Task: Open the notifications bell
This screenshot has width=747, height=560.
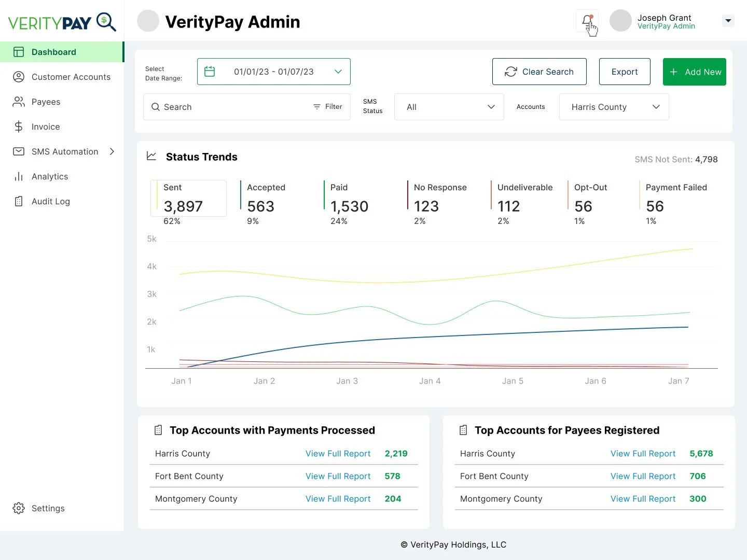Action: coord(587,22)
